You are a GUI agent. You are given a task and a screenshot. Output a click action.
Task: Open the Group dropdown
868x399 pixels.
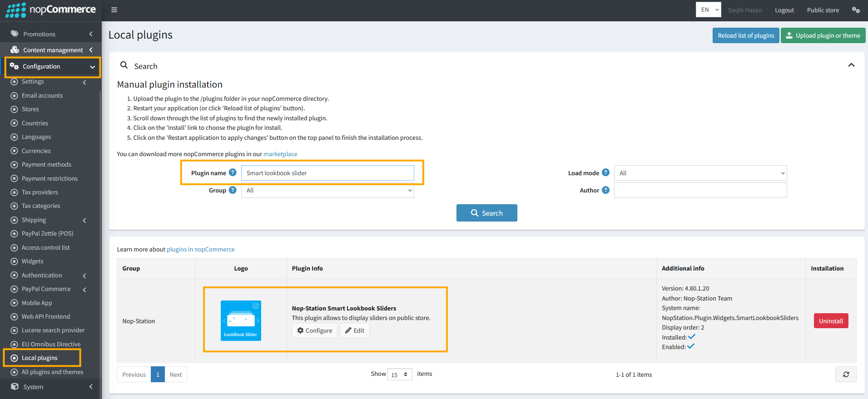point(327,190)
